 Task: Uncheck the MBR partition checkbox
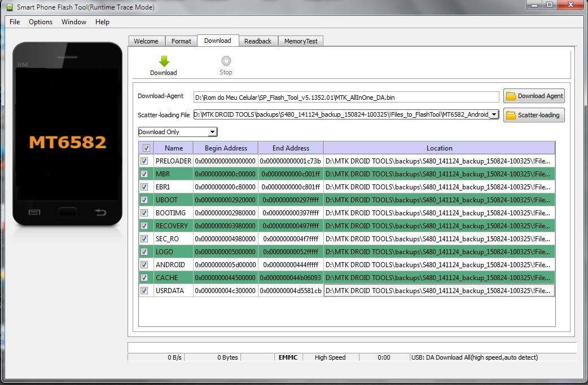pyautogui.click(x=144, y=174)
